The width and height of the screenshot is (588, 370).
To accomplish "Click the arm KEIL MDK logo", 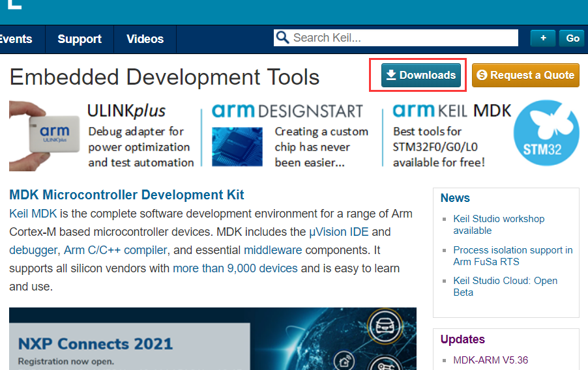I will pos(452,111).
